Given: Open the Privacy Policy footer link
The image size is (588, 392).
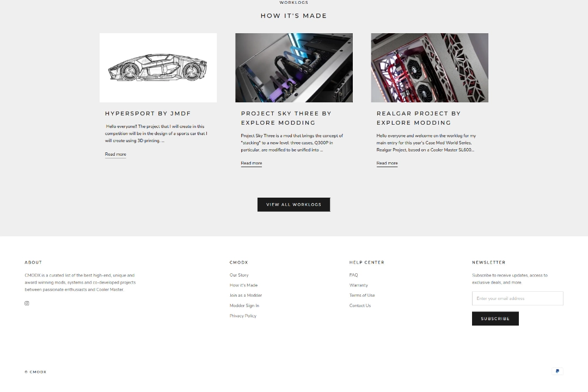Looking at the screenshot, I should point(243,316).
